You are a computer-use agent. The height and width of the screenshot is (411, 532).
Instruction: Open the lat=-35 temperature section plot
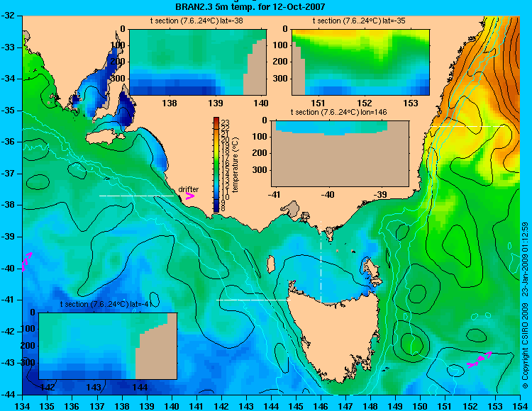click(360, 62)
